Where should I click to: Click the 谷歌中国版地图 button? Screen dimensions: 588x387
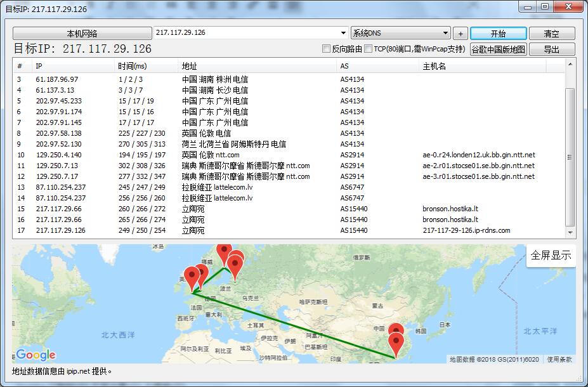pos(500,49)
